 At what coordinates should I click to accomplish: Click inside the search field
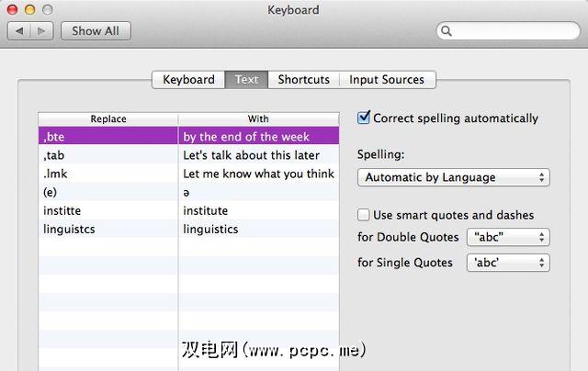(x=514, y=31)
